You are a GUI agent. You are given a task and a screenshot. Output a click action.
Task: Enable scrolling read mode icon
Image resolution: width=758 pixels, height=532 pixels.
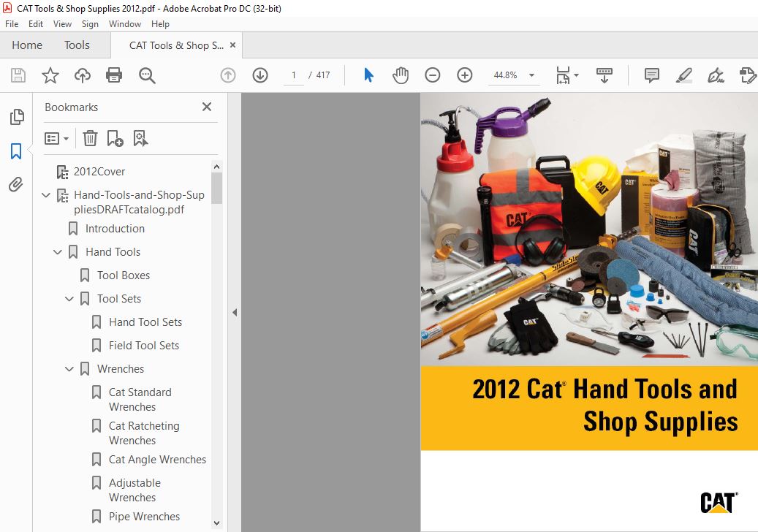coord(604,75)
